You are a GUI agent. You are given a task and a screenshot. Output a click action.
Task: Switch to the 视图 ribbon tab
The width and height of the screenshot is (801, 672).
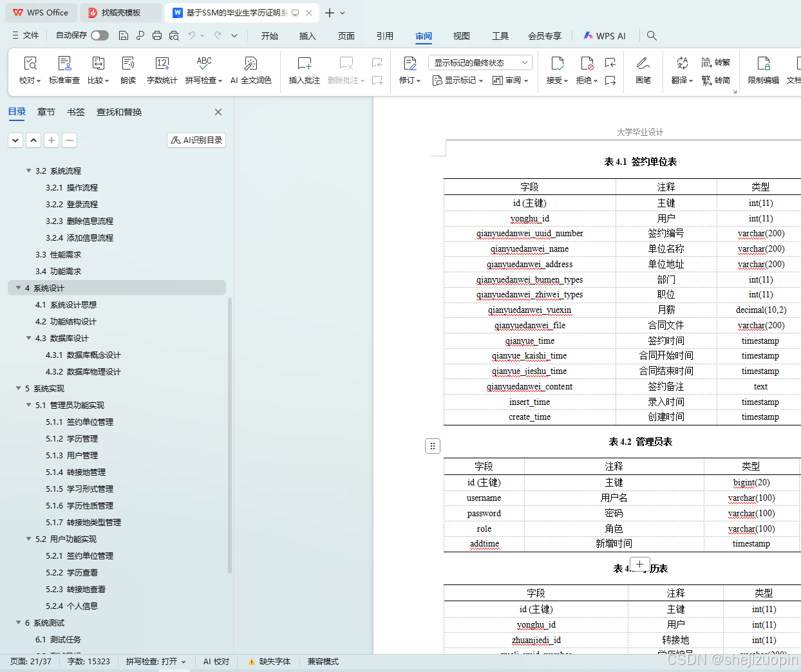click(x=462, y=36)
